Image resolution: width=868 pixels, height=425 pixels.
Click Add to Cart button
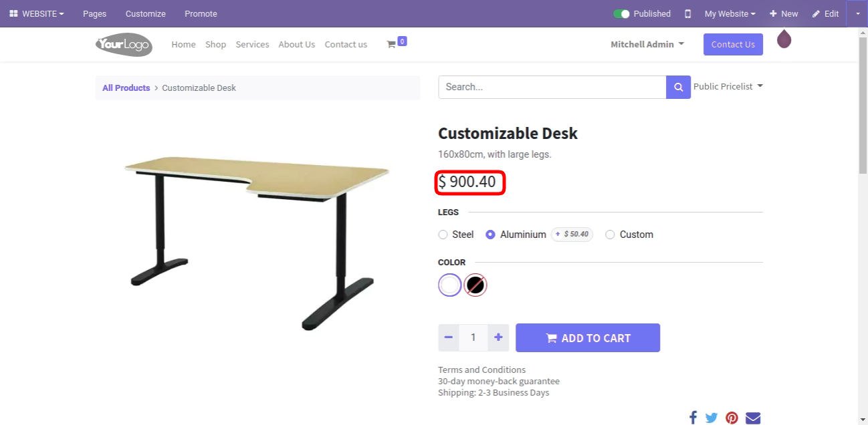pyautogui.click(x=588, y=338)
